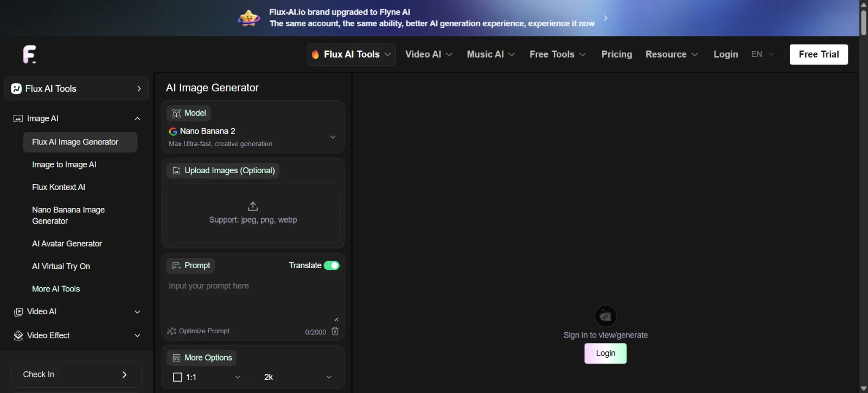Click Login in the top navigation
868x393 pixels.
click(726, 54)
